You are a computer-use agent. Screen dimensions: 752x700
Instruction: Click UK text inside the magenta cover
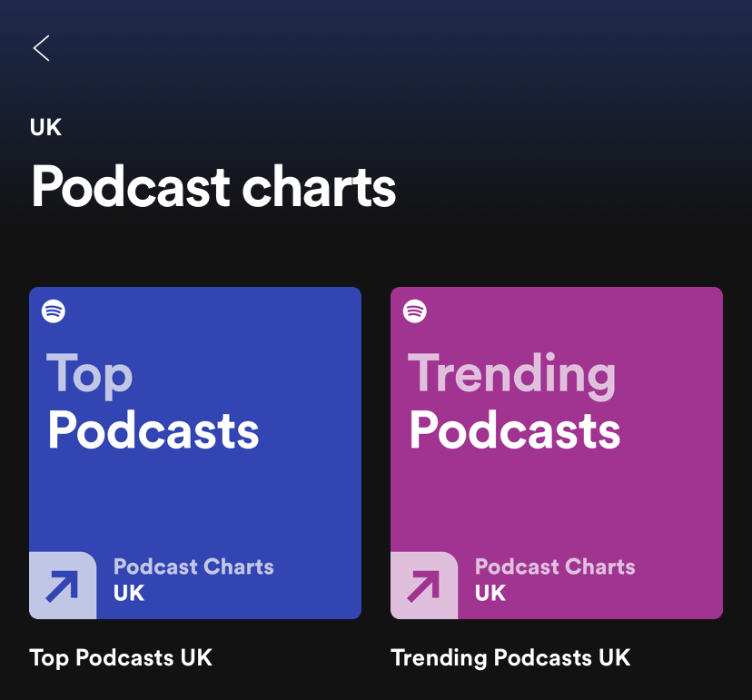[x=490, y=594]
